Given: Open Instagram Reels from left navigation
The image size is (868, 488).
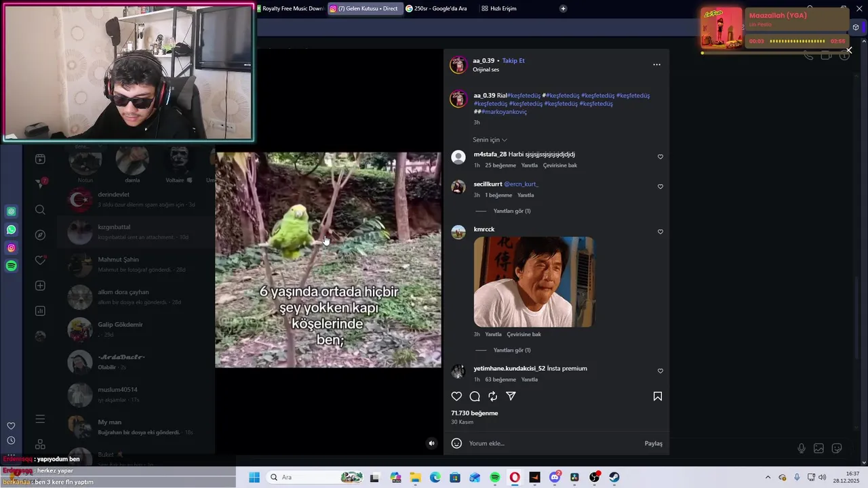Looking at the screenshot, I should pyautogui.click(x=40, y=159).
